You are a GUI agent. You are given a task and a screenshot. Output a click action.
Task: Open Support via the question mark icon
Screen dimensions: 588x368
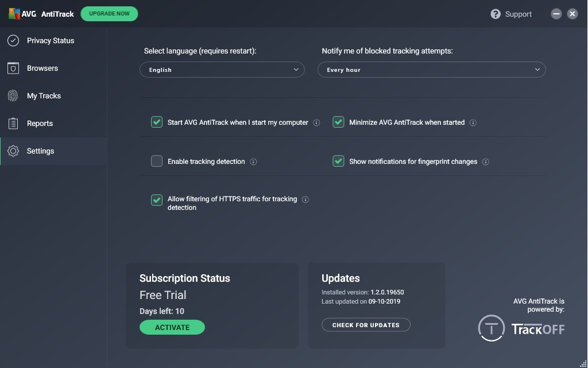(495, 13)
